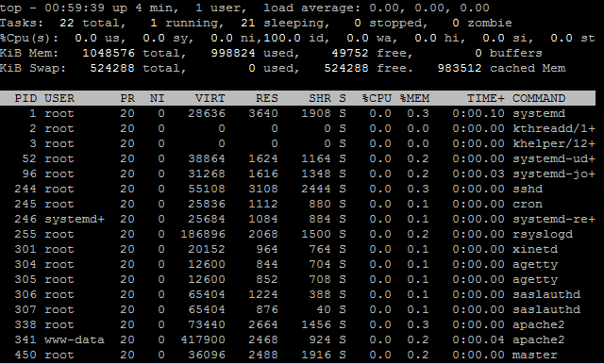
Task: Click the %MEM column header
Action: coord(415,98)
